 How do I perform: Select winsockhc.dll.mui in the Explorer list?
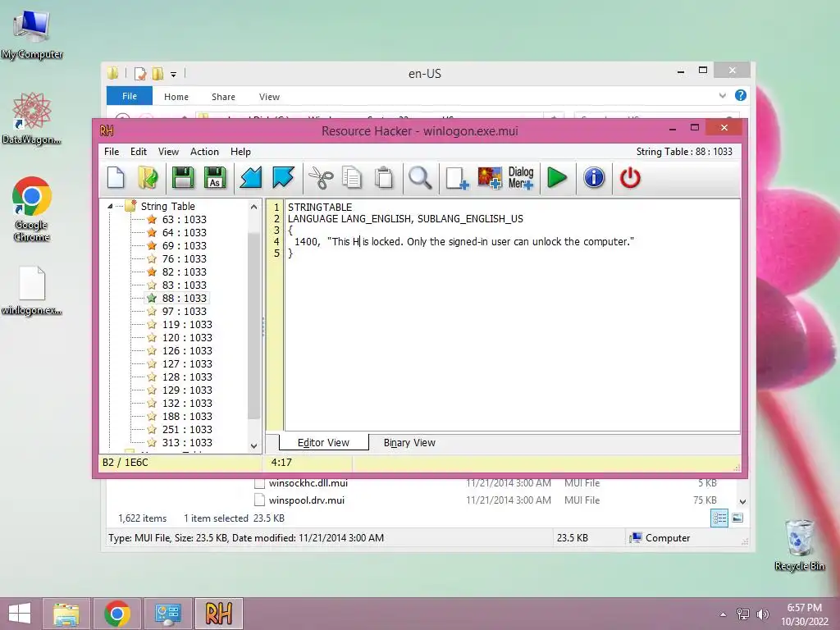[308, 482]
